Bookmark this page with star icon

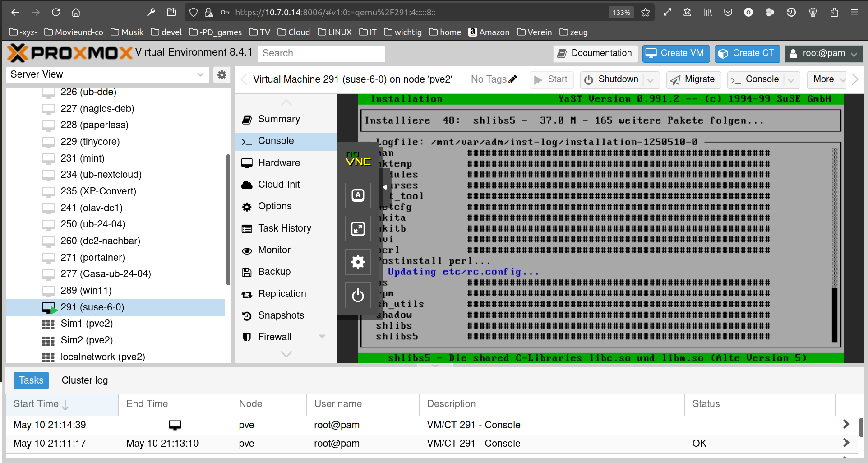pos(646,12)
